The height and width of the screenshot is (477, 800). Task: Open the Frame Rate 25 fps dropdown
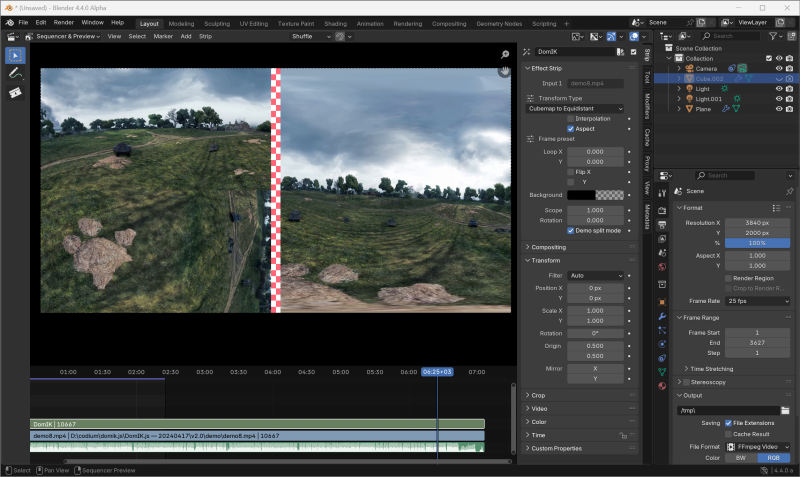(x=758, y=302)
